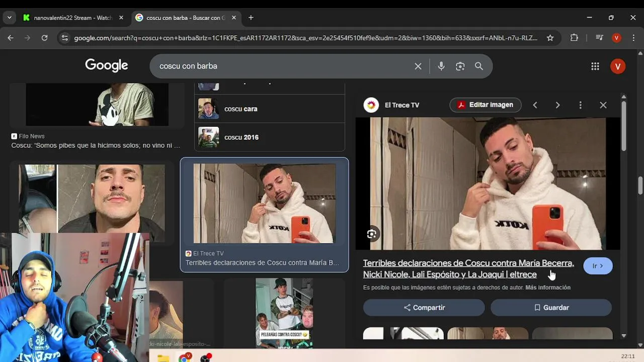Click the Compartir button
This screenshot has width=644, height=362.
coord(424,307)
